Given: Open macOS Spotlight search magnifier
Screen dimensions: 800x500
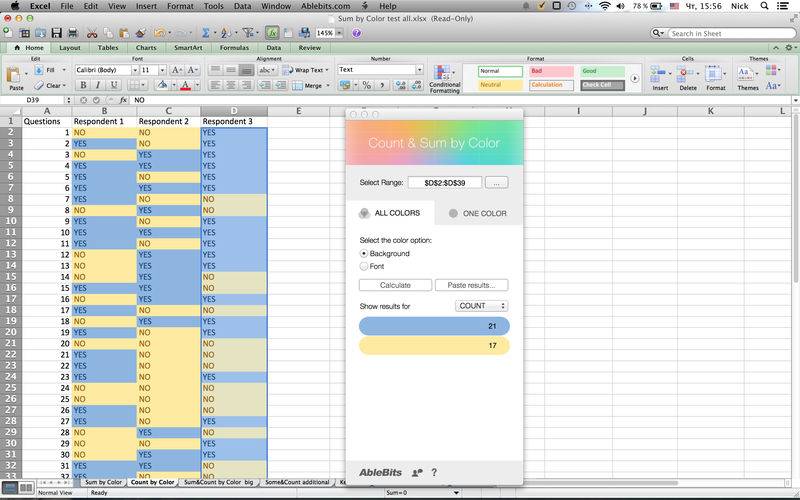Looking at the screenshot, I should (764, 6).
